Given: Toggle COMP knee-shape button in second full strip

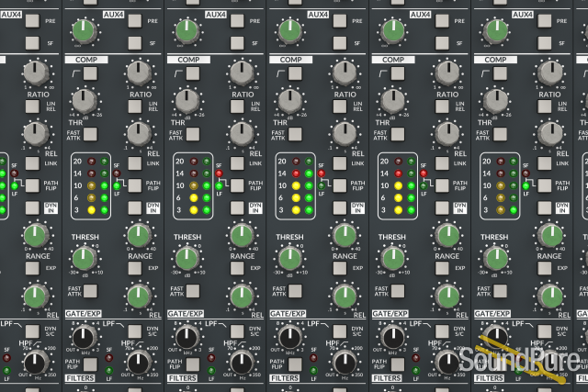Looking at the screenshot, I should pyautogui.click(x=193, y=73).
